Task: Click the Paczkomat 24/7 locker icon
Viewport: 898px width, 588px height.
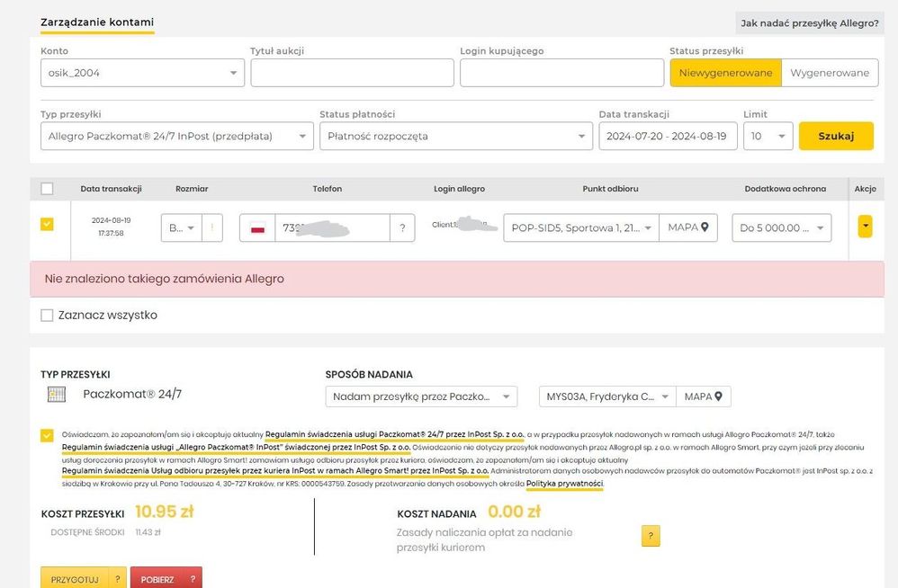Action: [57, 394]
